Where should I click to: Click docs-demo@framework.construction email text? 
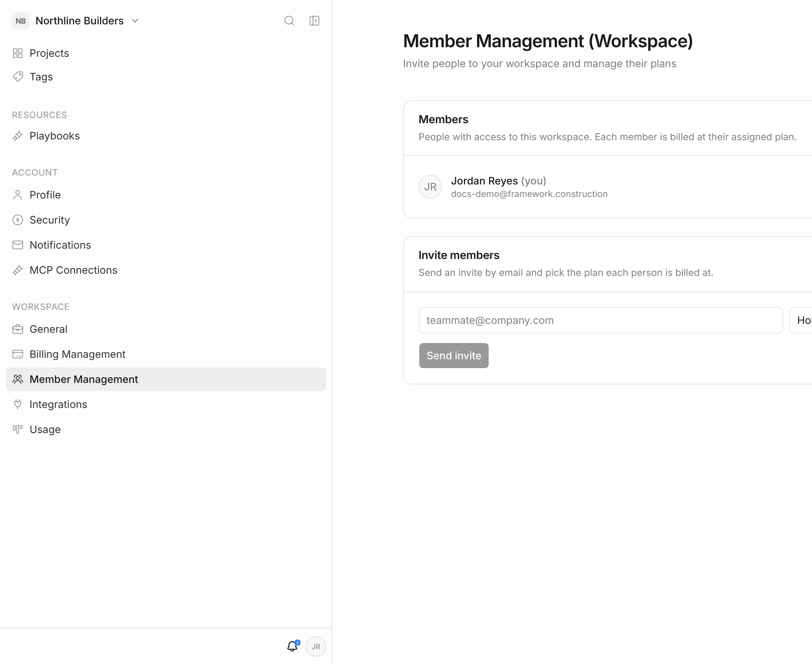coord(529,194)
